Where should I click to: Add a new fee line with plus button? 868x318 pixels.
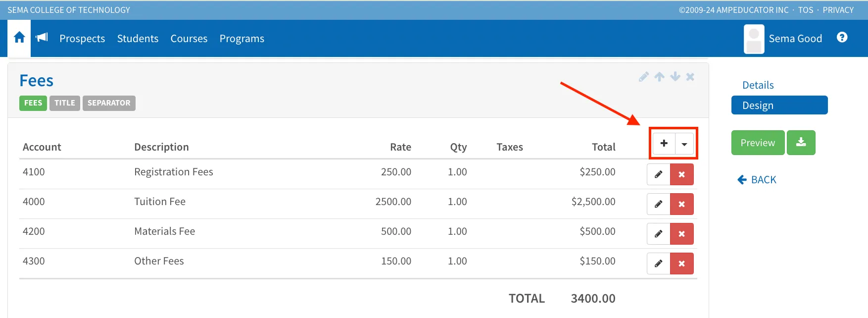pyautogui.click(x=664, y=144)
